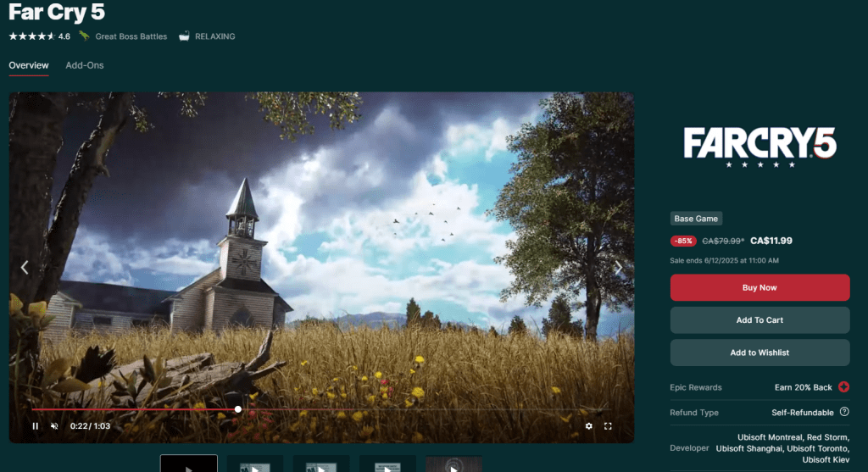This screenshot has width=868, height=472.
Task: Enter fullscreen video mode
Action: (608, 426)
